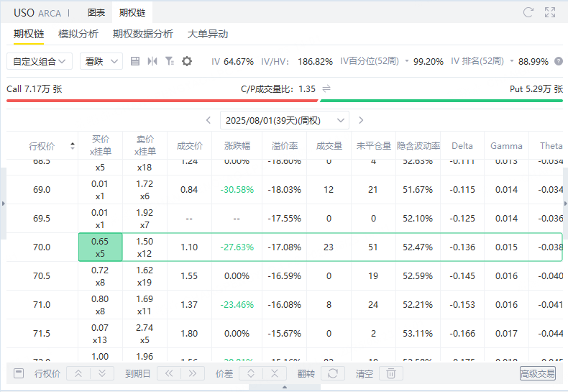The width and height of the screenshot is (568, 392).
Task: Move strike price up button
Action: point(78,373)
